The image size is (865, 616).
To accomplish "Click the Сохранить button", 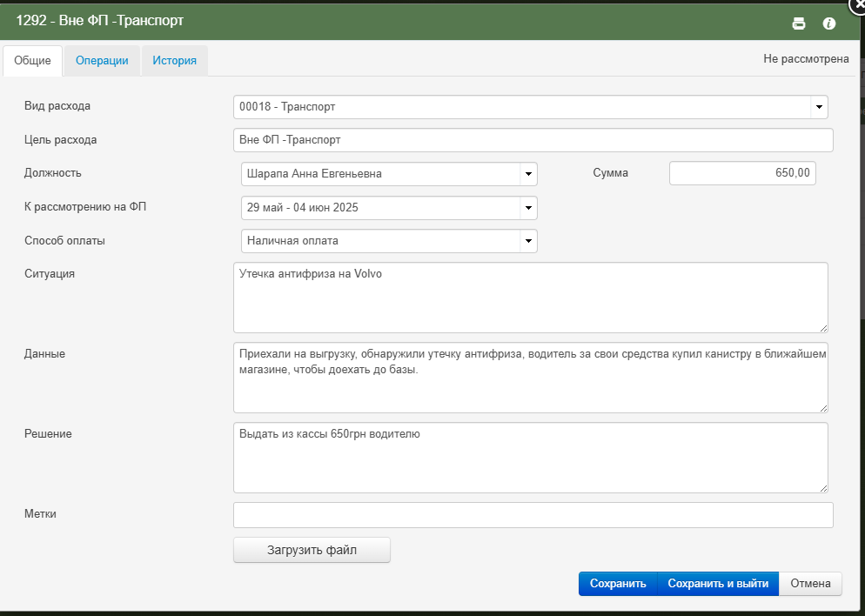I will pos(618,584).
